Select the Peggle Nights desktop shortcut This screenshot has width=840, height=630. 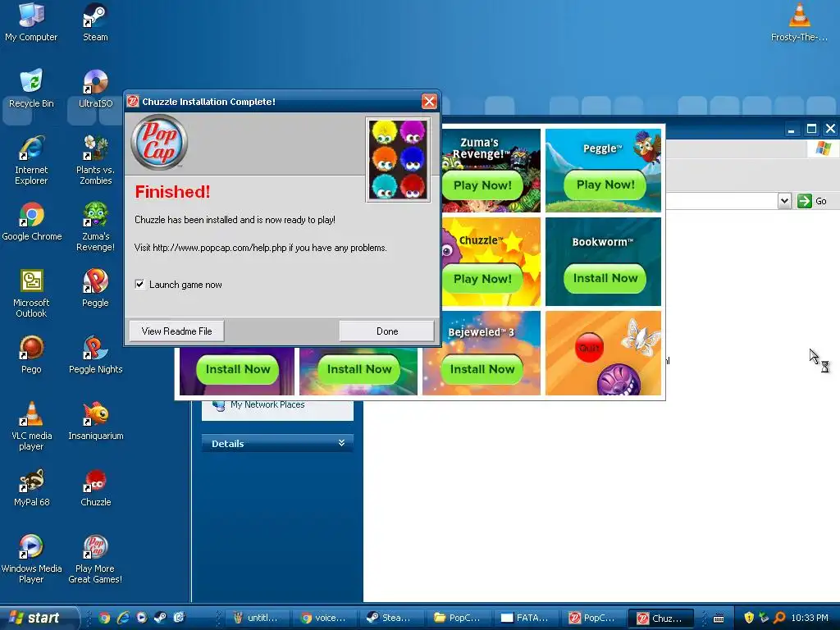tap(95, 354)
